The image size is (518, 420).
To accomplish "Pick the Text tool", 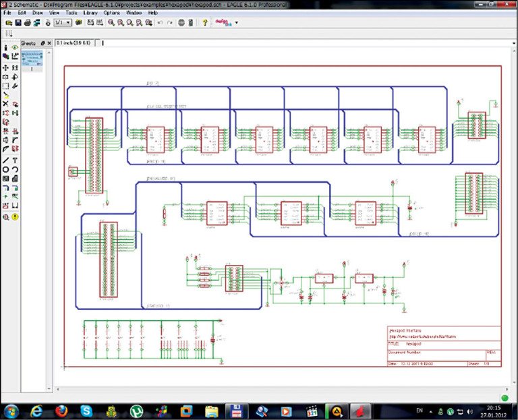I will coord(15,160).
